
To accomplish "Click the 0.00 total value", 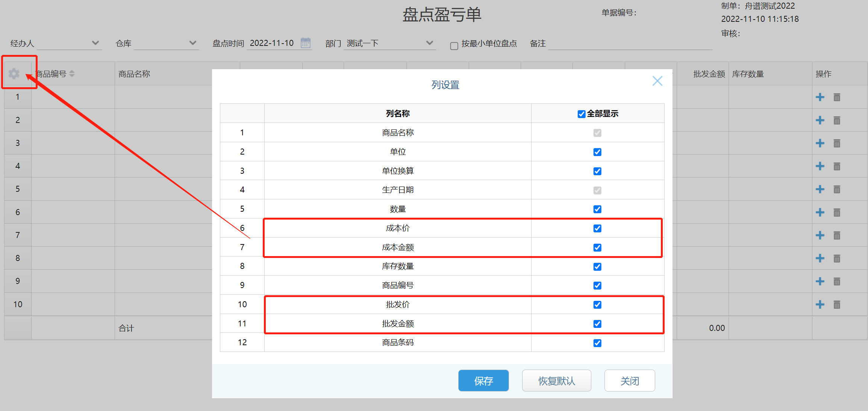I will pyautogui.click(x=717, y=328).
